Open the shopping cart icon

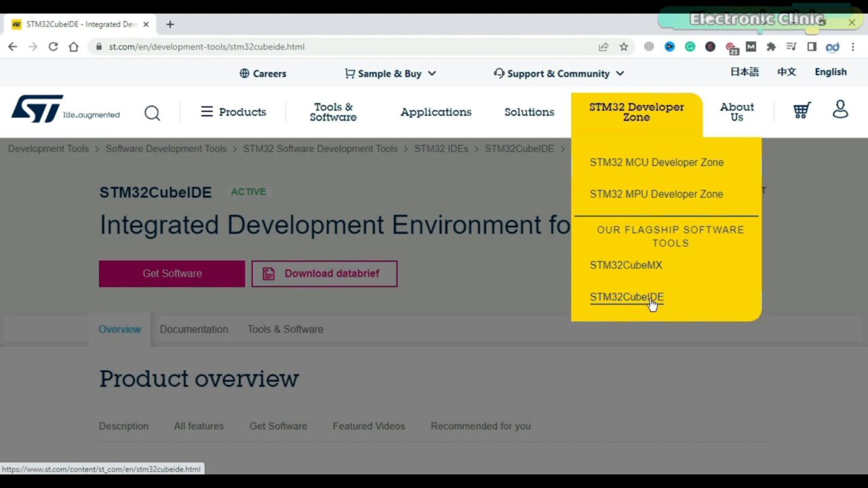pyautogui.click(x=802, y=110)
